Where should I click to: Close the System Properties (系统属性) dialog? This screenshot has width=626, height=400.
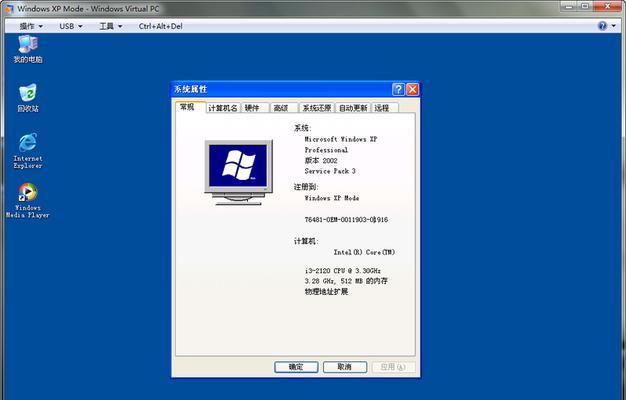coord(412,89)
